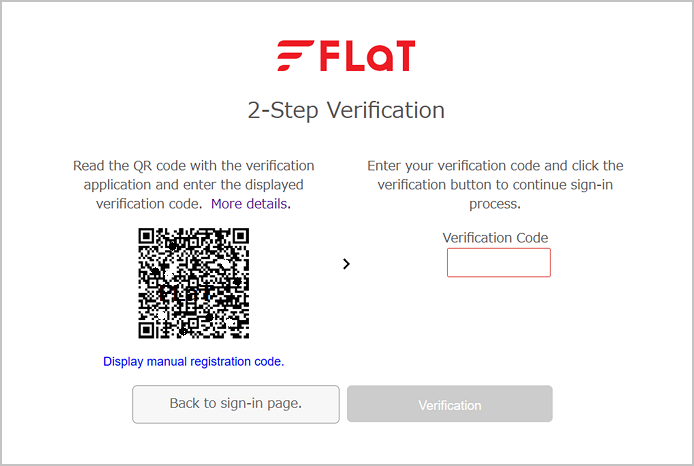Click the letters FLaT in the logo
Viewport: 694px width, 466px height.
point(367,56)
